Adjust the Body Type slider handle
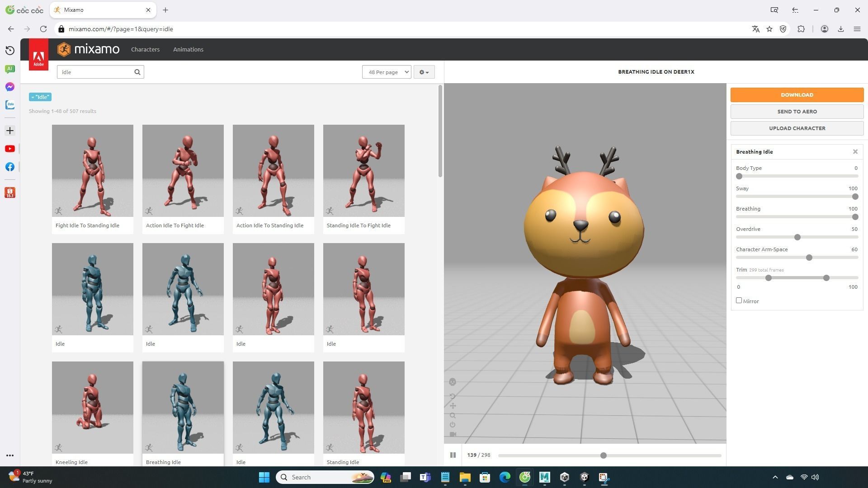This screenshot has width=868, height=488. click(739, 176)
